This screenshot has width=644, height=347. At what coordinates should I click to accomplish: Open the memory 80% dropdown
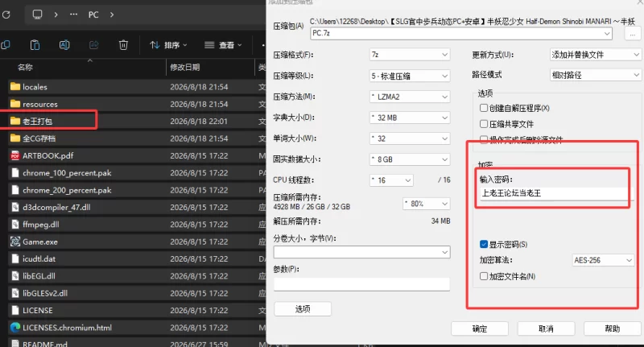tap(427, 204)
